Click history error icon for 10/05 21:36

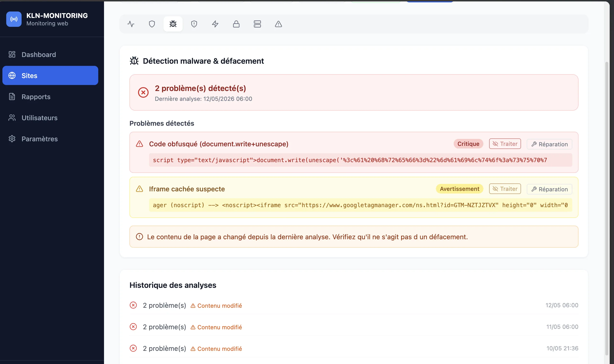(133, 348)
